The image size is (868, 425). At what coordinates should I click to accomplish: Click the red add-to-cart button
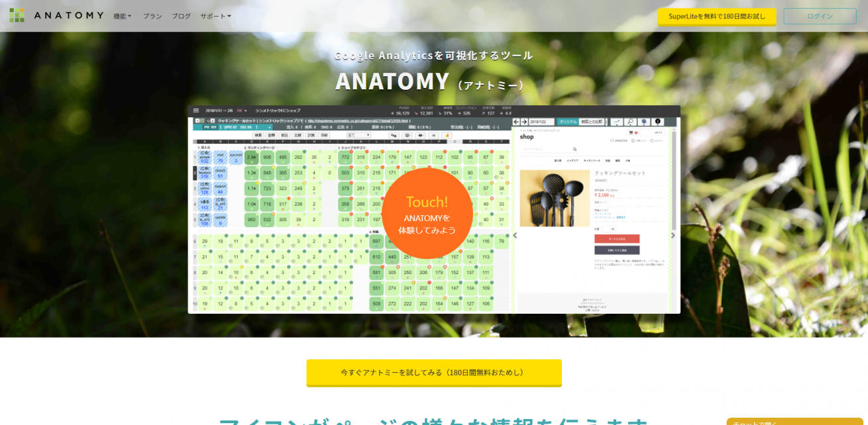617,238
